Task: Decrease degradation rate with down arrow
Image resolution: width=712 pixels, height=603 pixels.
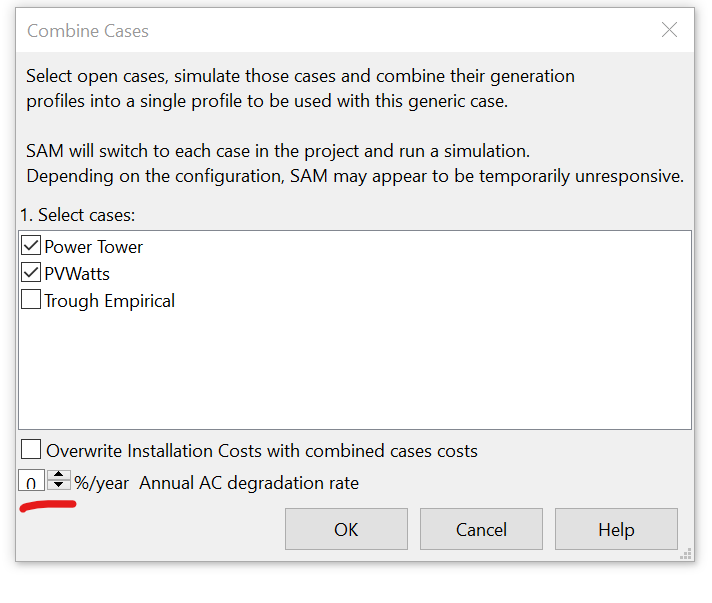Action: 59,485
